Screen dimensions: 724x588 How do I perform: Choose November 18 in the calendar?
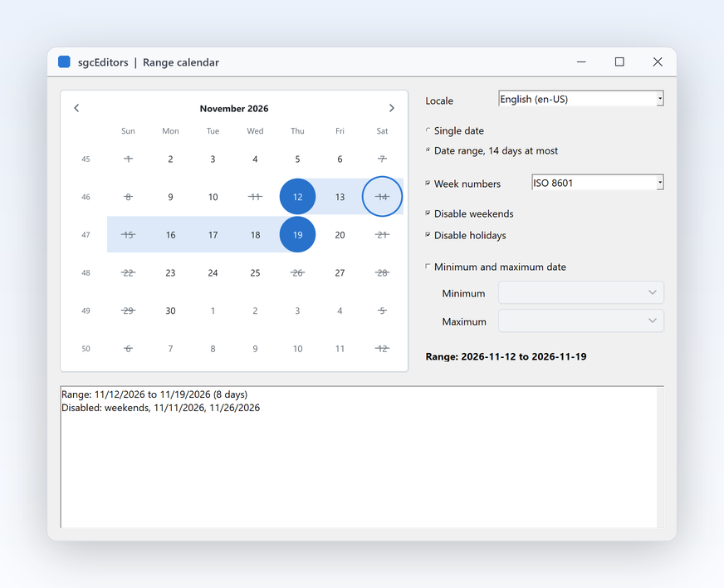(x=256, y=235)
